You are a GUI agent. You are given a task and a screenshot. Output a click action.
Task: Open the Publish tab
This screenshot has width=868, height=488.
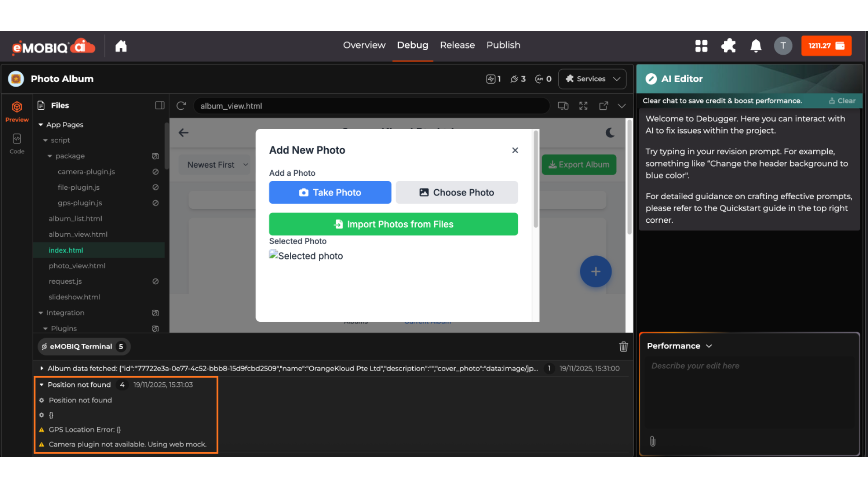click(503, 45)
